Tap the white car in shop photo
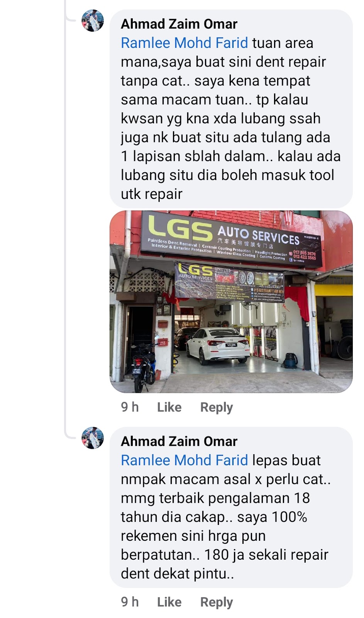Screen dimensions: 364x618 [218, 346]
